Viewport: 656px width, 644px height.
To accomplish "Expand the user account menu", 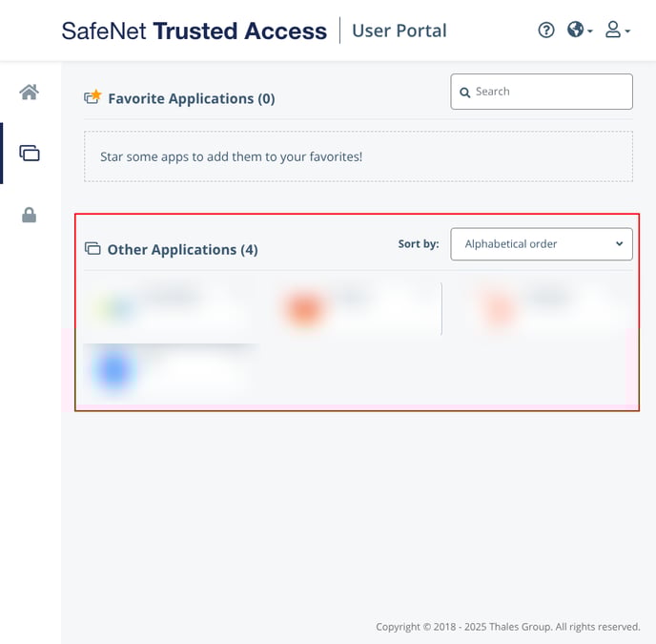I will (x=617, y=30).
